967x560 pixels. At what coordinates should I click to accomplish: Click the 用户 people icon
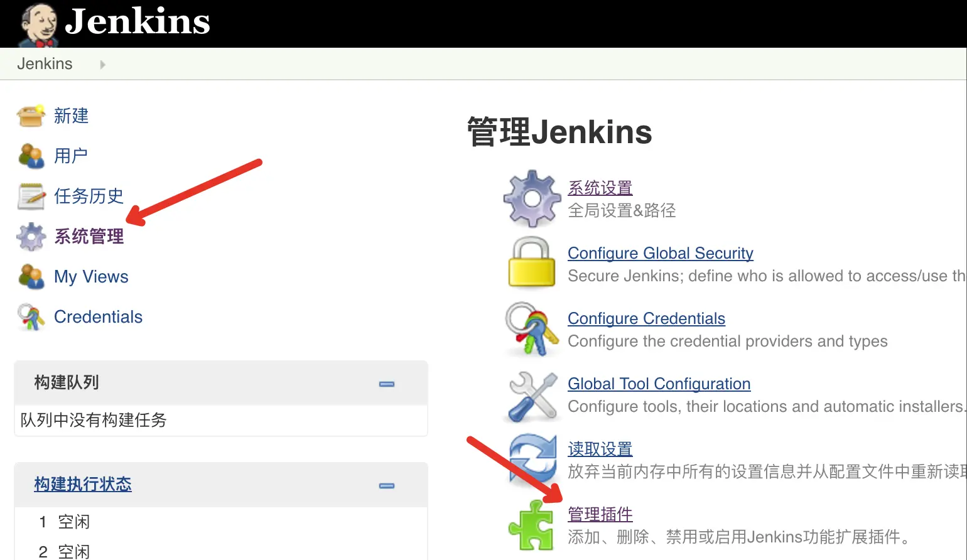(31, 156)
